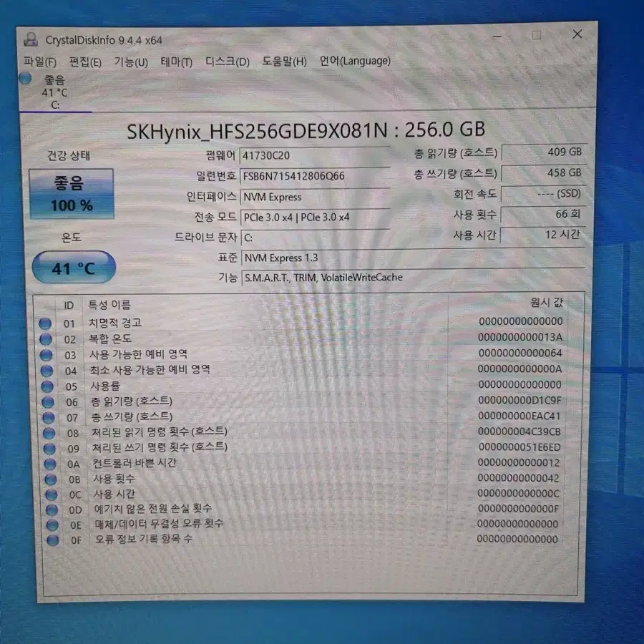Open the 언어(Language) menu
Screen dimensions: 644x644
point(355,61)
